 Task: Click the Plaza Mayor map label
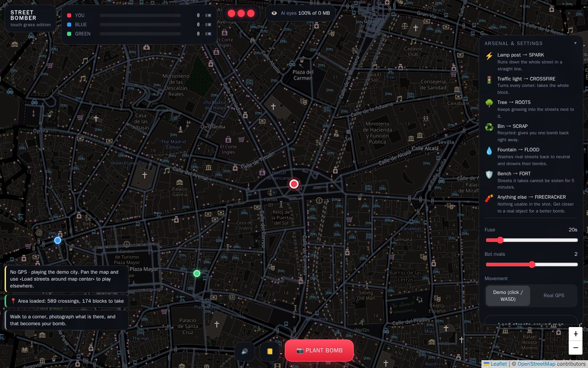click(144, 269)
